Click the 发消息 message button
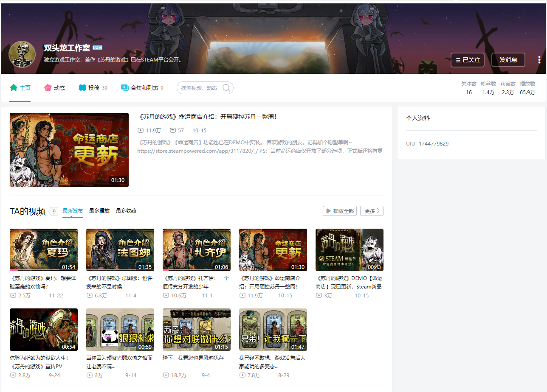 click(508, 60)
